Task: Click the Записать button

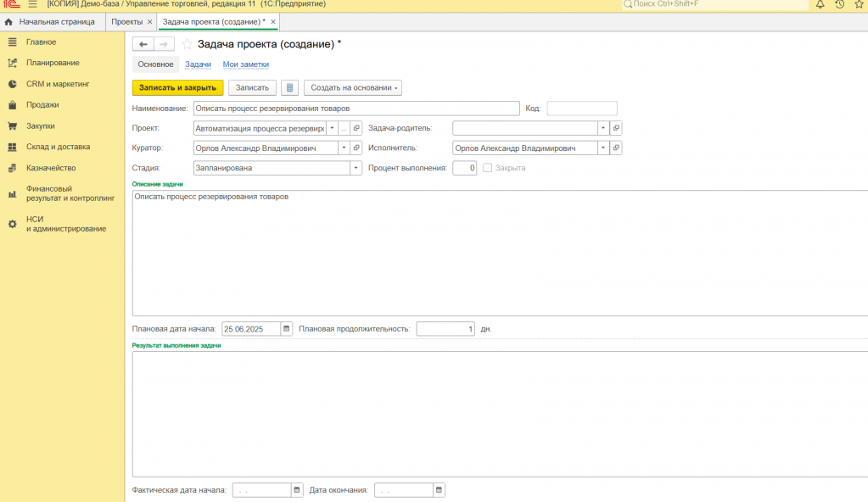Action: pos(252,87)
